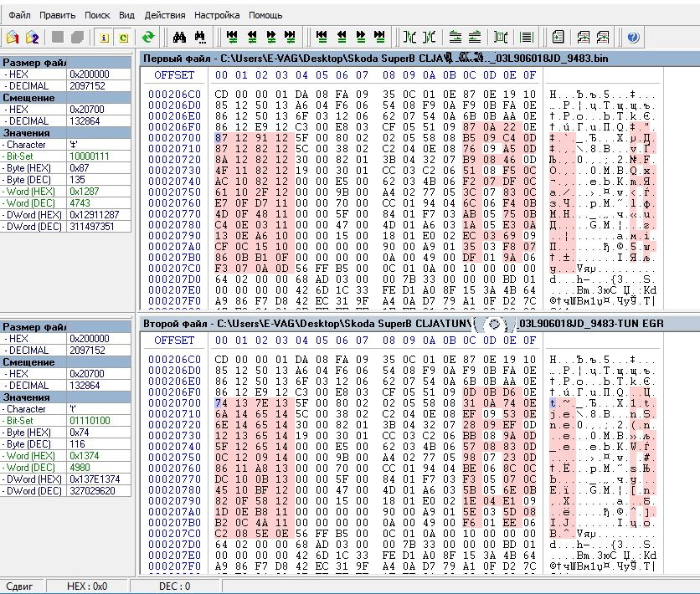Viewport: 700px width, 594px height.
Task: Click the first green column-compare icon
Action: click(409, 37)
